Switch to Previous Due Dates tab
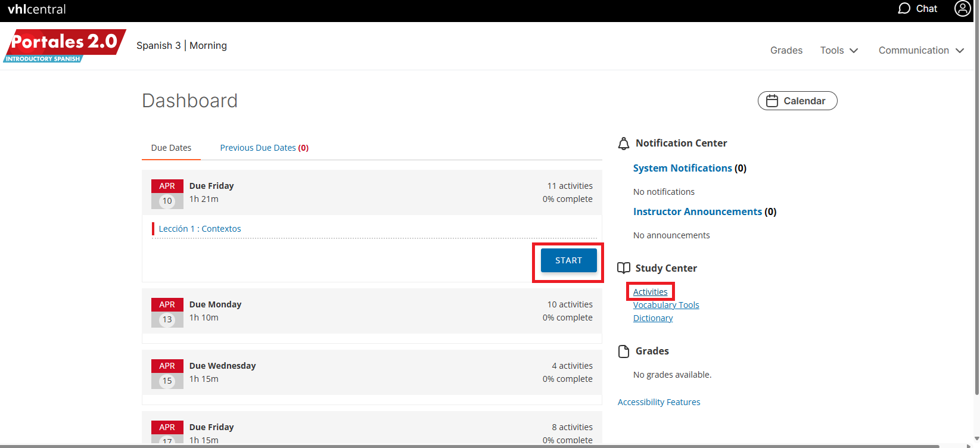The height and width of the screenshot is (448, 980). (x=265, y=148)
